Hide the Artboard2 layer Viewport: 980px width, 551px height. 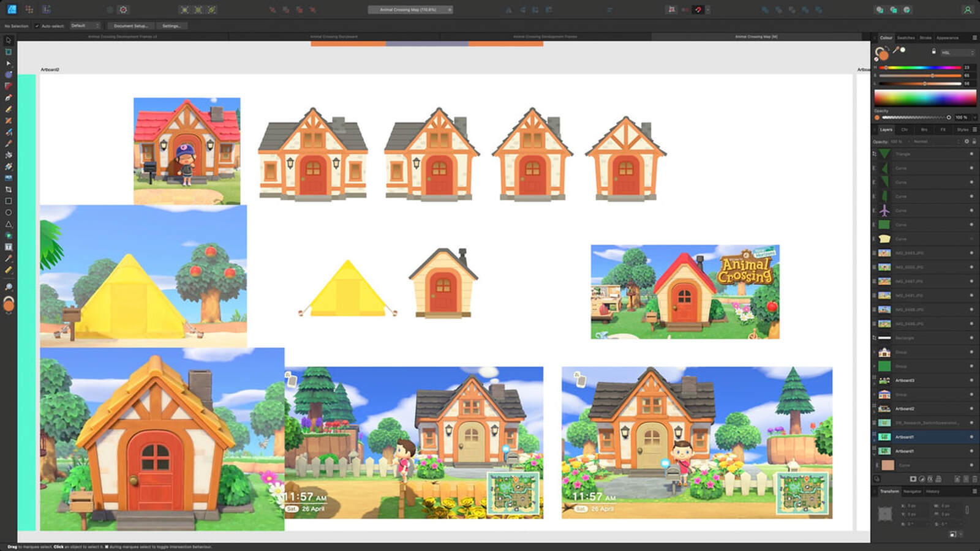(971, 408)
